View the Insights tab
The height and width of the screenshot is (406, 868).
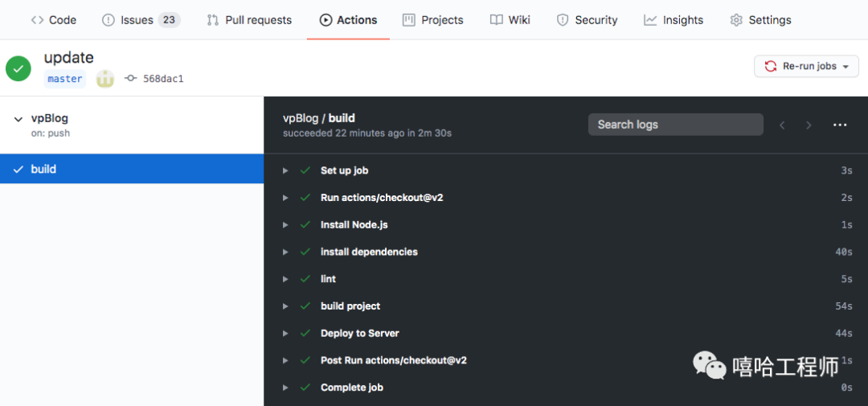(x=674, y=20)
